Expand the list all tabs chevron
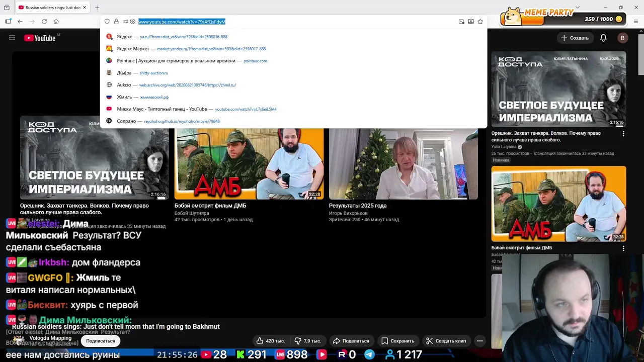 pyautogui.click(x=577, y=8)
